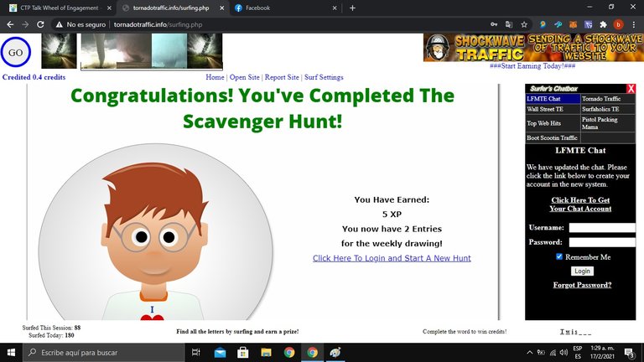The width and height of the screenshot is (644, 362).
Task: Click the battery power tray icon
Action: (x=542, y=353)
